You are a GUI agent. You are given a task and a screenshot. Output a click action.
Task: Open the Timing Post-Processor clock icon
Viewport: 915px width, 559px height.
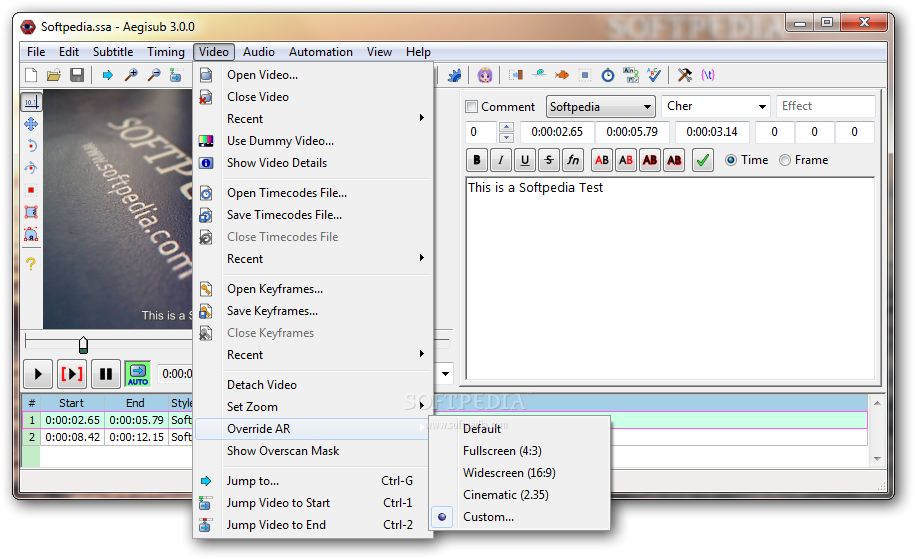(x=607, y=75)
